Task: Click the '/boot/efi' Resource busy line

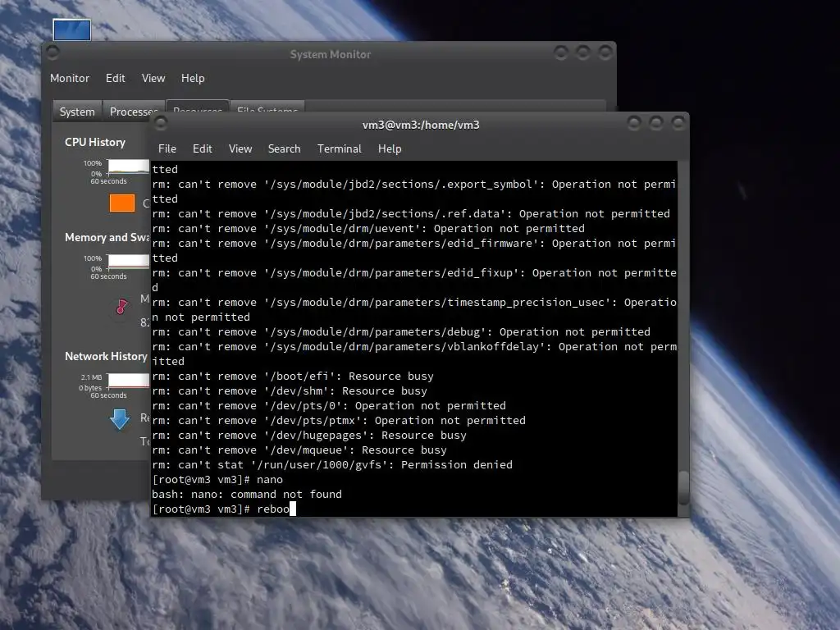Action: point(293,376)
